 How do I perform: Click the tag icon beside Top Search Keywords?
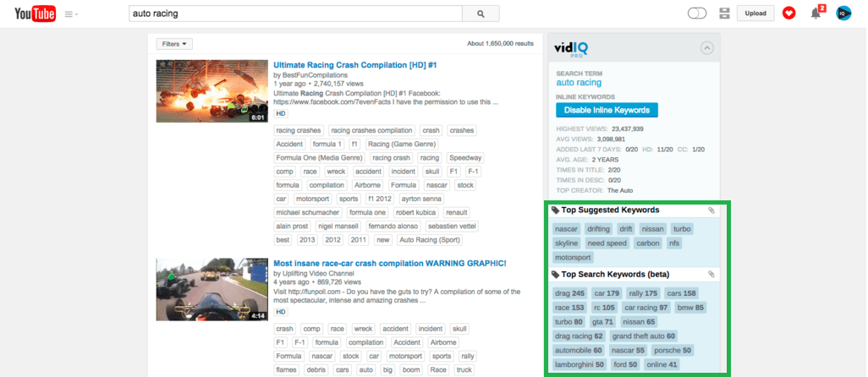555,274
